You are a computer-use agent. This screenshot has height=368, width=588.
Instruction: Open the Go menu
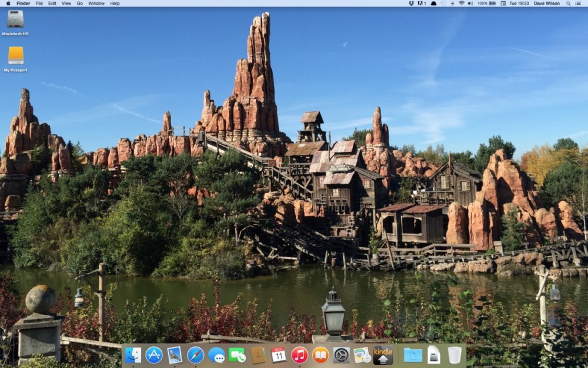pyautogui.click(x=79, y=4)
